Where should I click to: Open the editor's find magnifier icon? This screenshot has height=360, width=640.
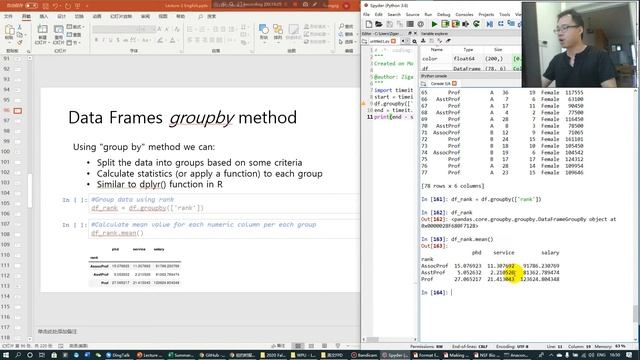[414, 42]
